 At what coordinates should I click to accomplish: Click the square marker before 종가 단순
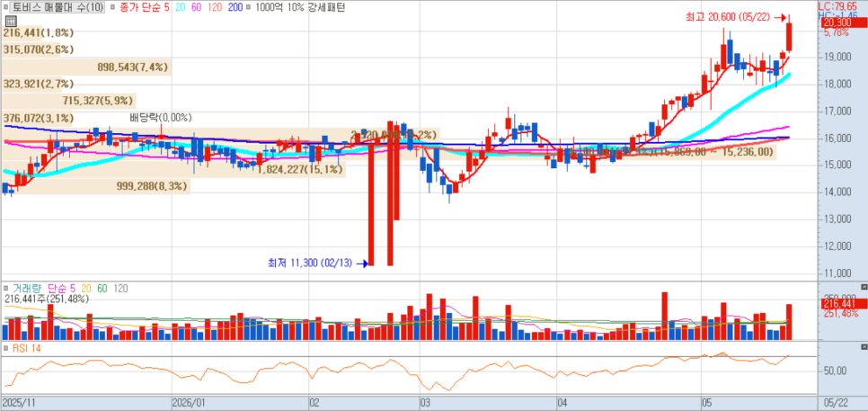coord(113,8)
